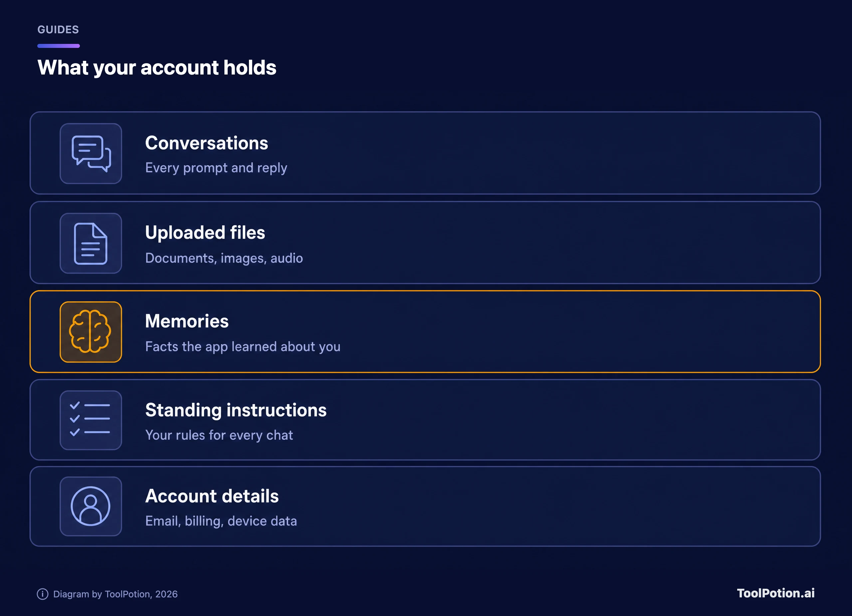Select the Uploaded files heading

click(205, 232)
